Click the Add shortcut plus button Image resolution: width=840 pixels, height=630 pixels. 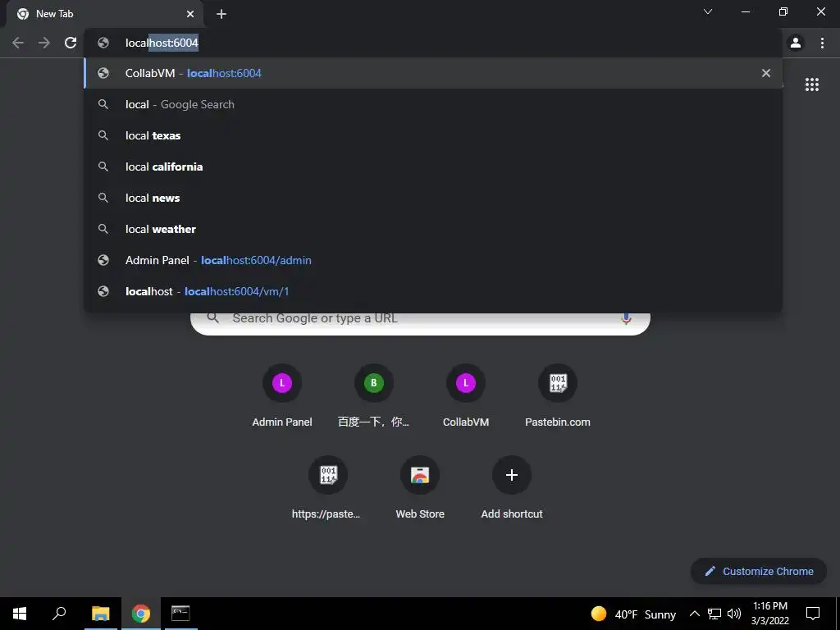pos(512,475)
